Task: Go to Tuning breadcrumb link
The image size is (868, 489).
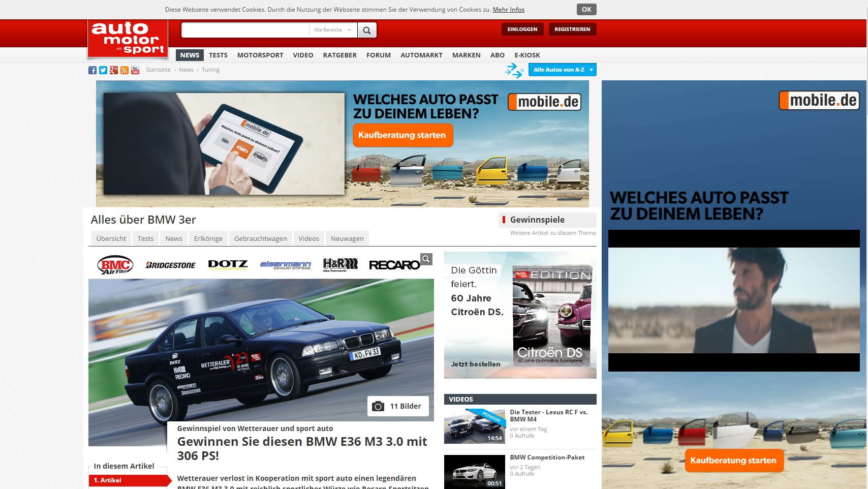Action: tap(210, 70)
